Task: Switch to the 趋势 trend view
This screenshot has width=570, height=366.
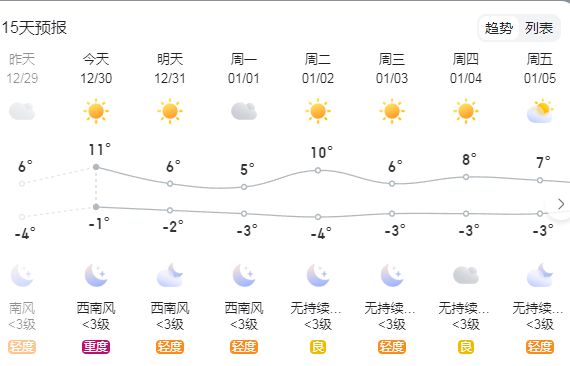Action: (499, 28)
